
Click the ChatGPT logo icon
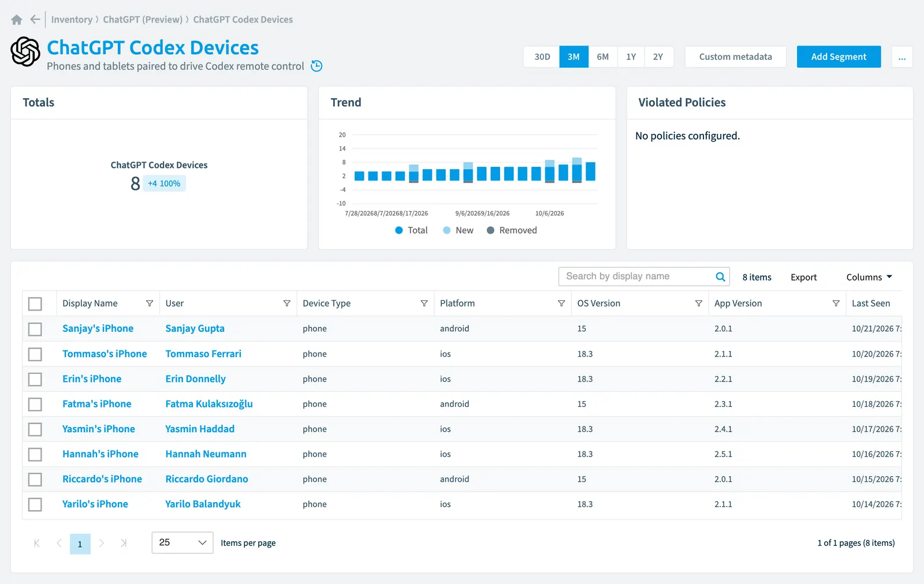click(25, 51)
